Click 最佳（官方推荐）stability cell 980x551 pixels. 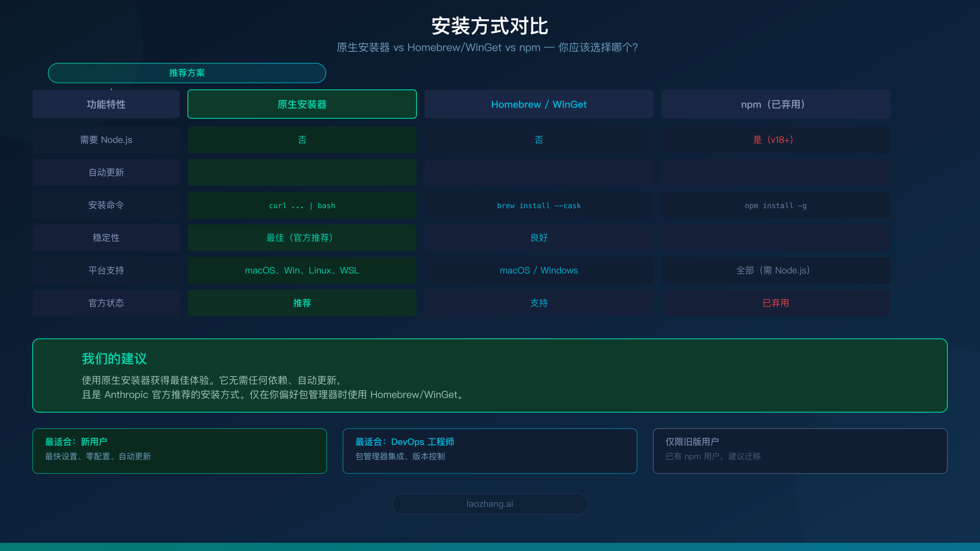coord(302,238)
